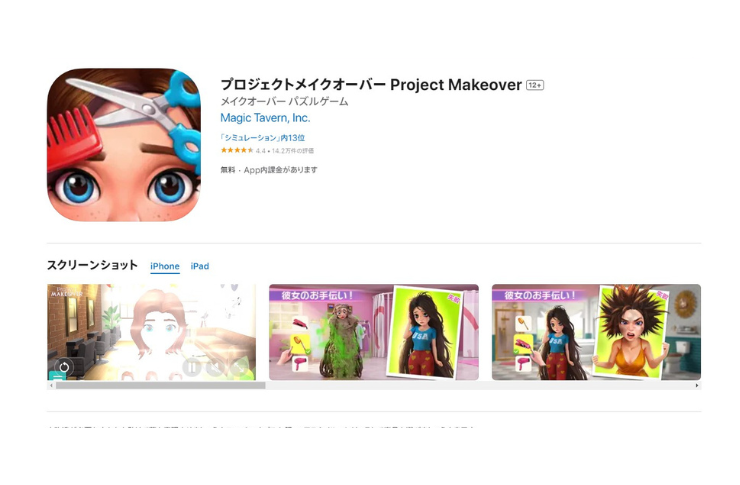This screenshot has width=740, height=485.
Task: Click the horizontal screenshot scrollbar thumb
Action: coord(160,385)
